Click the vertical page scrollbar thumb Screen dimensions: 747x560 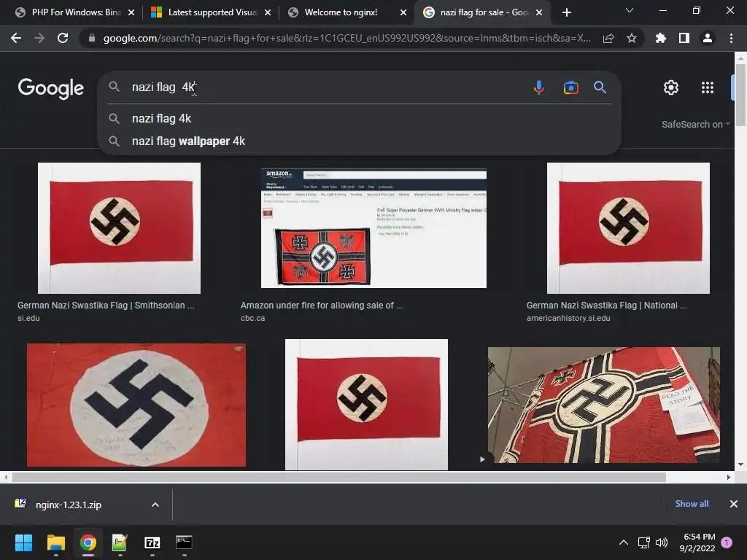pyautogui.click(x=740, y=96)
